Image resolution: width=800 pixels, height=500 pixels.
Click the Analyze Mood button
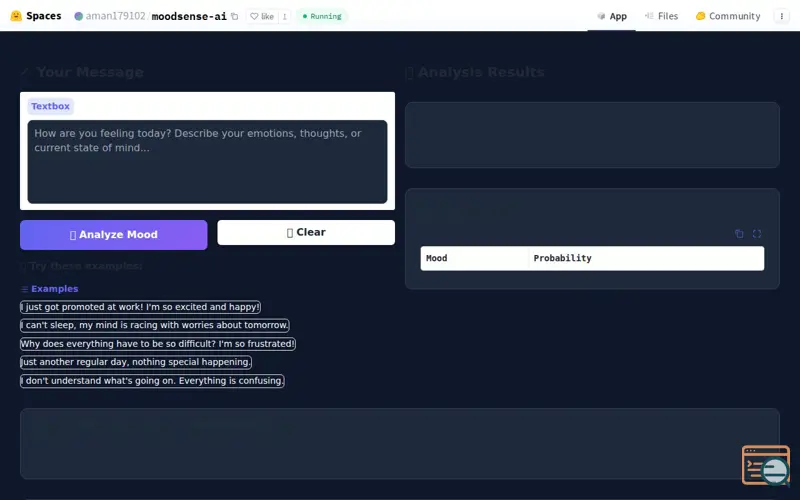click(x=114, y=235)
